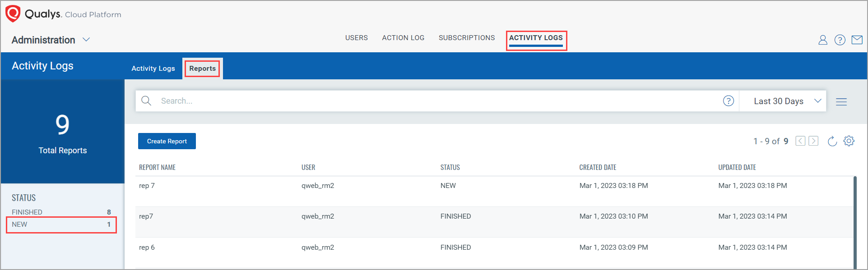
Task: Open the table settings gear
Action: coord(849,141)
